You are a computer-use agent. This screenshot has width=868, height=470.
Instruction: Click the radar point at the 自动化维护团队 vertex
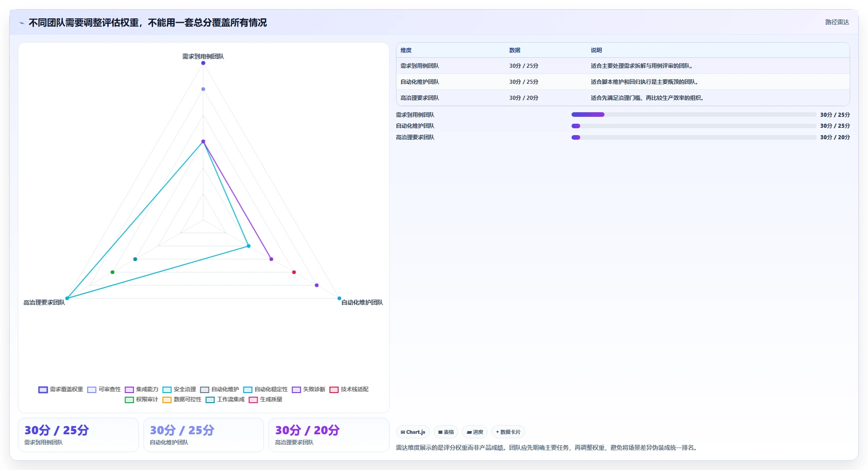(339, 298)
